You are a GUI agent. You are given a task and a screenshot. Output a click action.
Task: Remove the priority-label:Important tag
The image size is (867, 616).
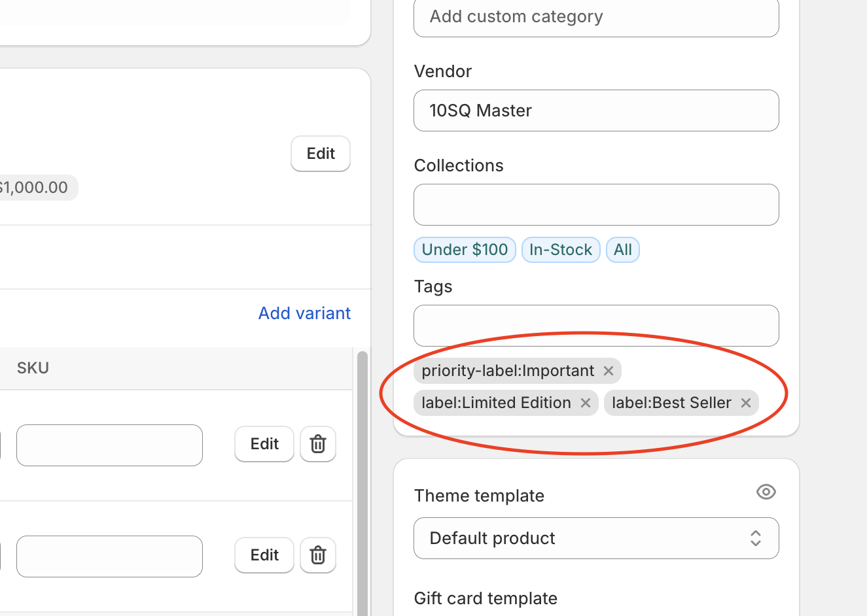(609, 371)
